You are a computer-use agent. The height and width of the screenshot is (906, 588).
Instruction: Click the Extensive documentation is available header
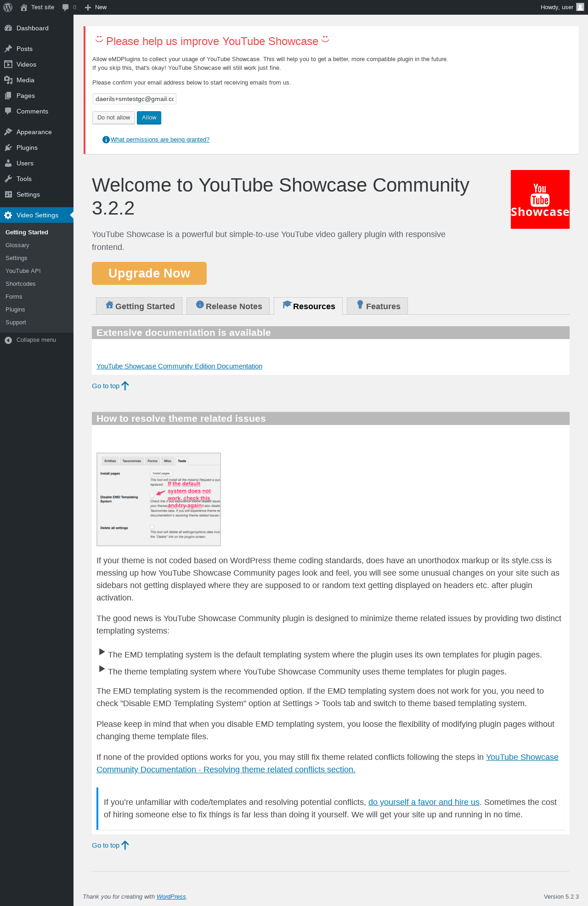coord(331,333)
